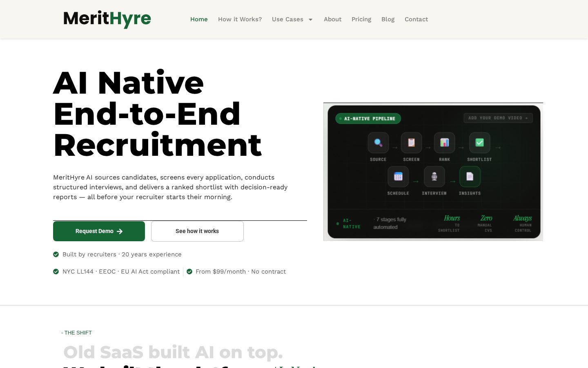
Task: Open the Pricing page
Action: (361, 19)
